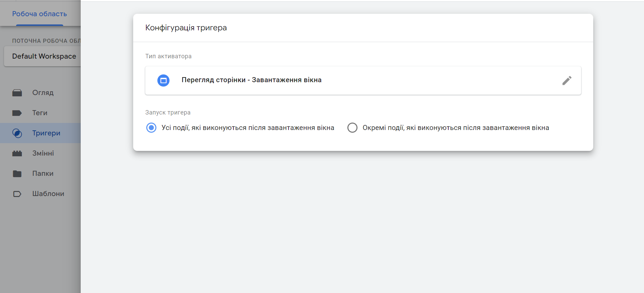Open the Default Workspace selector
The width and height of the screenshot is (644, 293).
[x=42, y=56]
